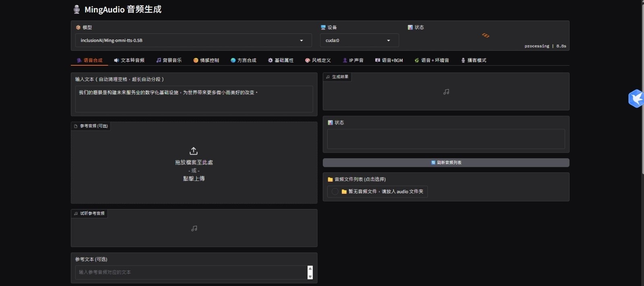This screenshot has height=286, width=644.
Task: Click the music note icon in 生成结果
Action: (446, 92)
